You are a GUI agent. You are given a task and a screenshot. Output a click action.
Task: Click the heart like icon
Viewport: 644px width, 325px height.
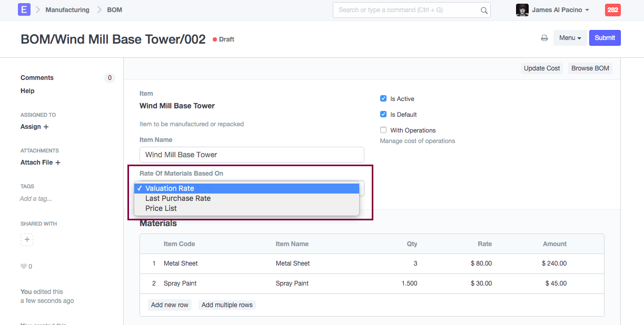click(23, 267)
